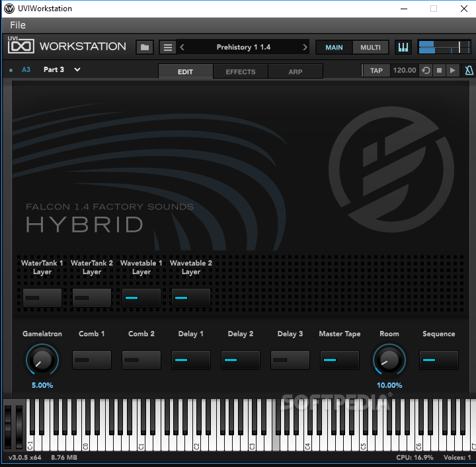Image resolution: width=476 pixels, height=467 pixels.
Task: Click the 8.76 MB memory readout
Action: (x=64, y=457)
